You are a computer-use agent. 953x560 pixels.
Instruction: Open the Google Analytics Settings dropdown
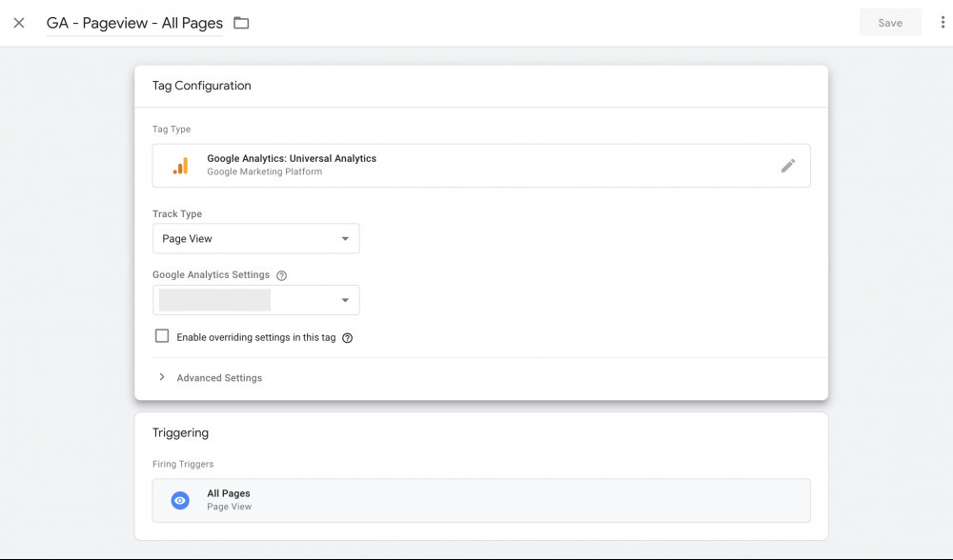pyautogui.click(x=255, y=300)
